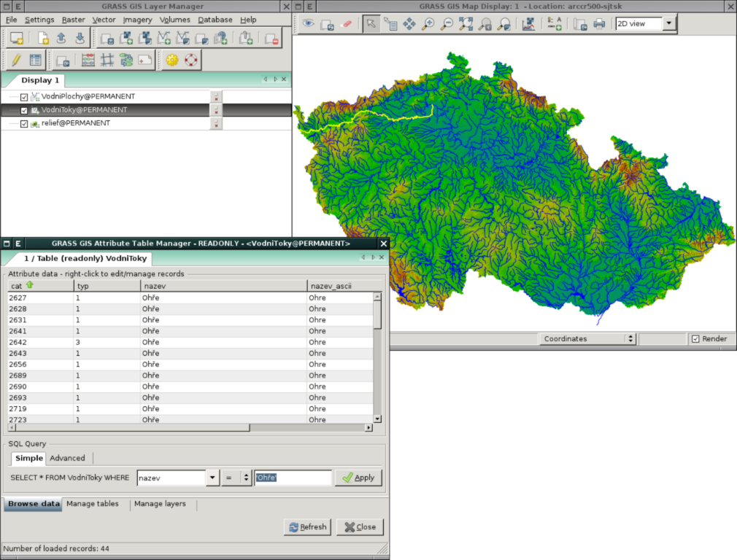Toggle VodniPlochy@PERMANENT layer checkbox
This screenshot has width=737, height=560.
coord(24,97)
